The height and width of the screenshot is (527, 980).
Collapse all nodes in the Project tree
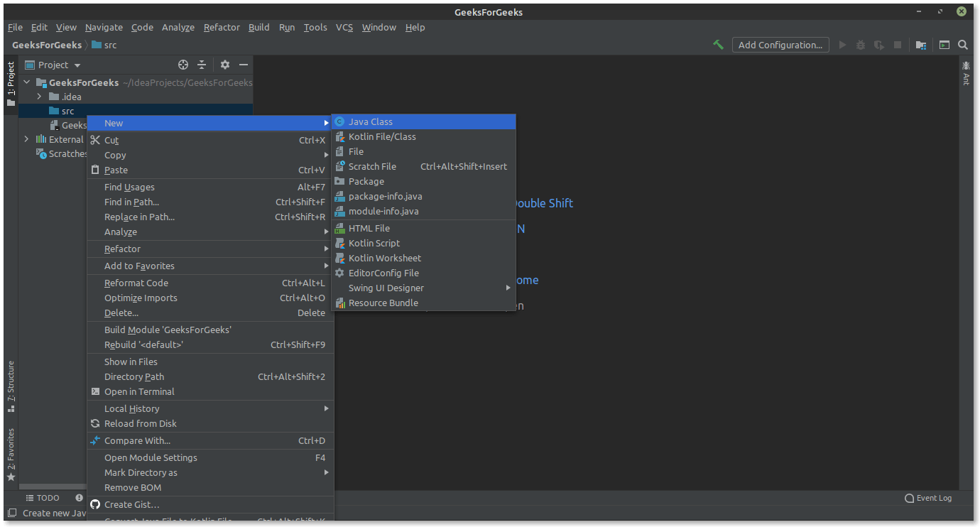click(x=203, y=65)
